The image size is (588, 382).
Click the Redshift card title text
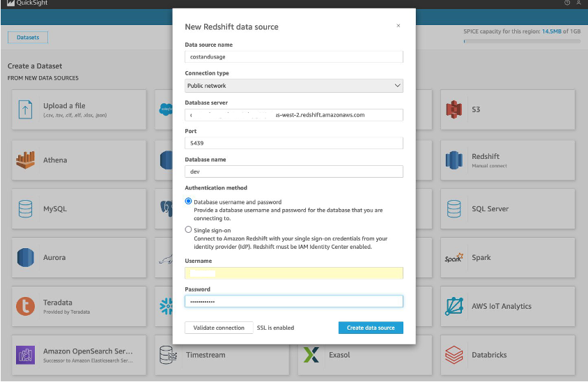point(486,156)
